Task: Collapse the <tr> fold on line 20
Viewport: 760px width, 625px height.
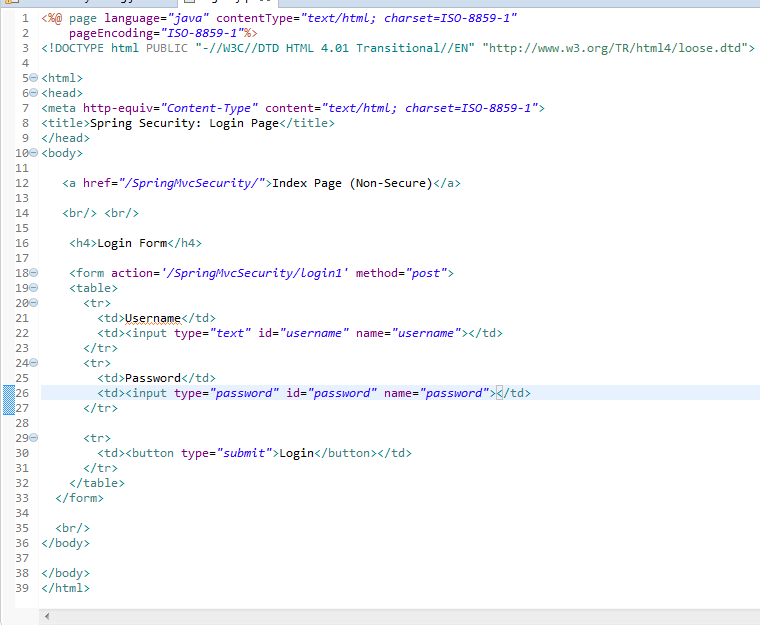Action: (33, 303)
